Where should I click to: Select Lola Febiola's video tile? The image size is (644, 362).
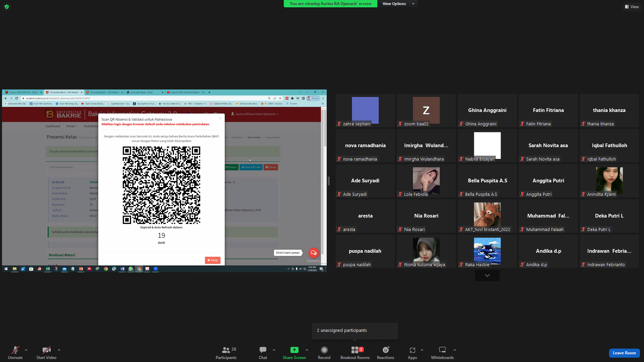click(x=426, y=181)
